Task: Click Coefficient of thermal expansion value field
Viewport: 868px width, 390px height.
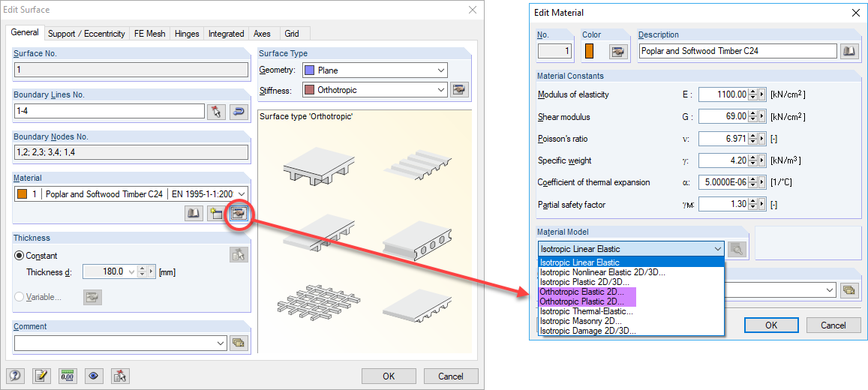Action: pos(722,182)
